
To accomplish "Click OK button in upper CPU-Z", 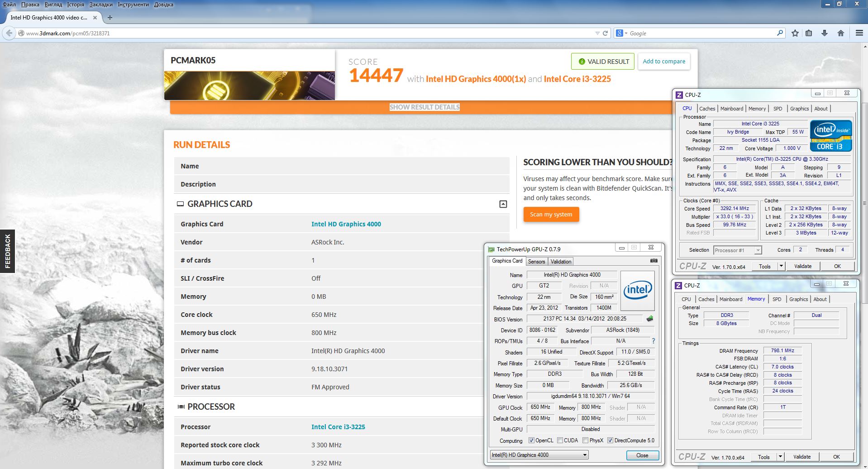I will point(837,266).
